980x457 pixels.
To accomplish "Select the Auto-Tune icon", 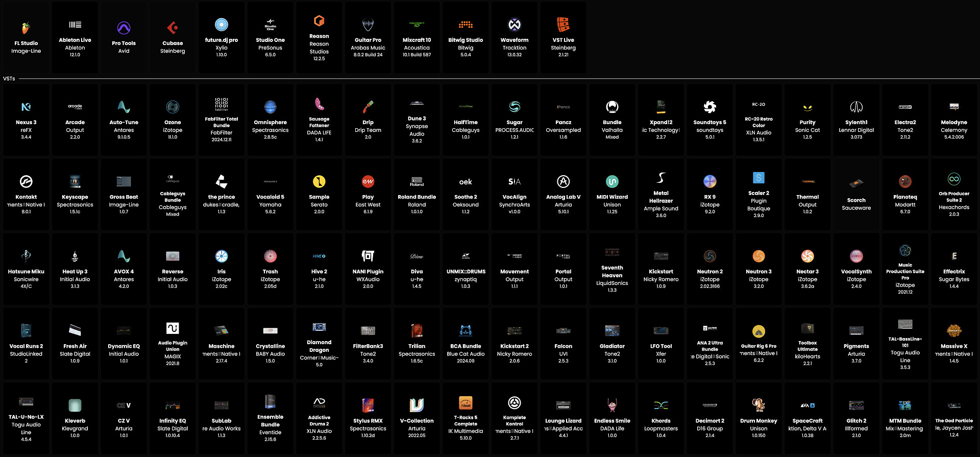I will (124, 107).
